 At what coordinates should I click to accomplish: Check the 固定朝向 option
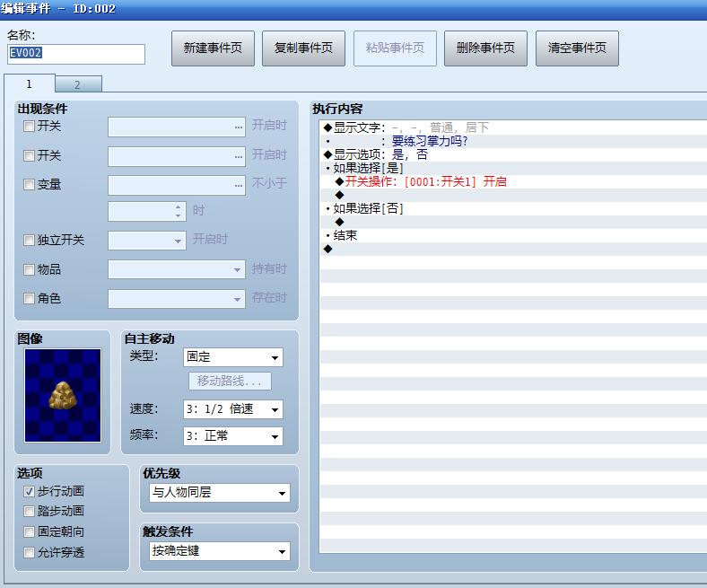(x=29, y=532)
